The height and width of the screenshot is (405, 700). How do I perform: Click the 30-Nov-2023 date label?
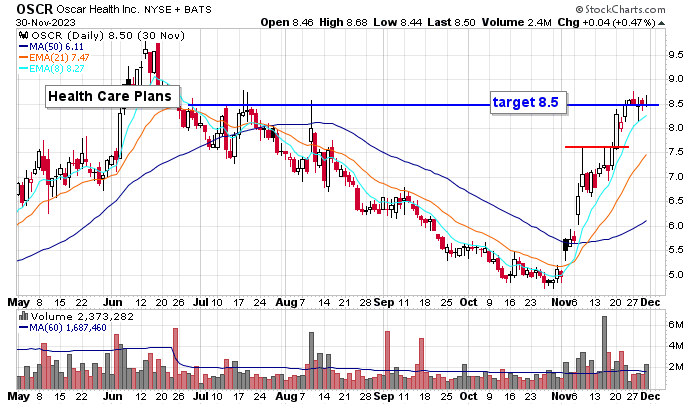[46, 22]
